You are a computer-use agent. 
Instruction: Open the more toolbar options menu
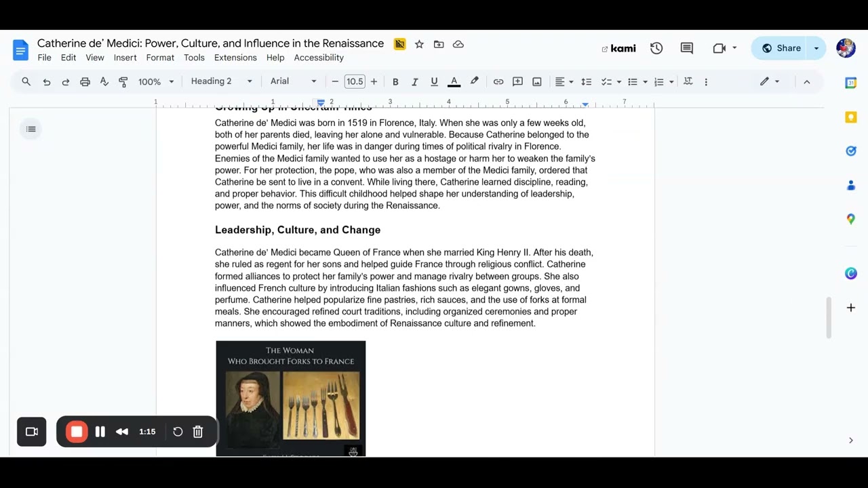click(706, 81)
